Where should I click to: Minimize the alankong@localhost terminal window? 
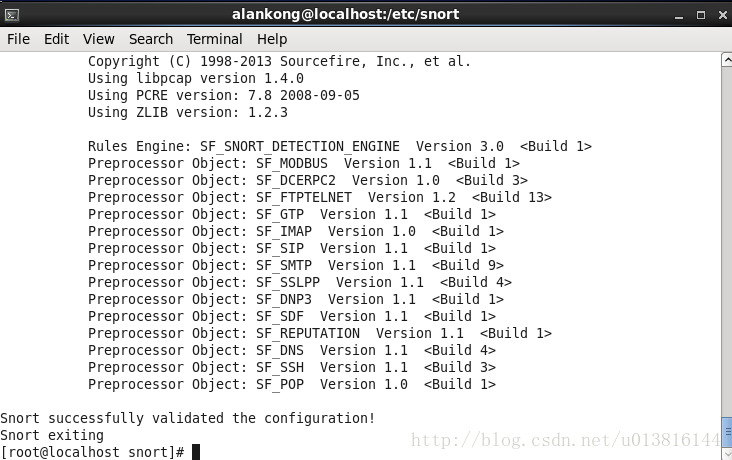click(x=679, y=15)
